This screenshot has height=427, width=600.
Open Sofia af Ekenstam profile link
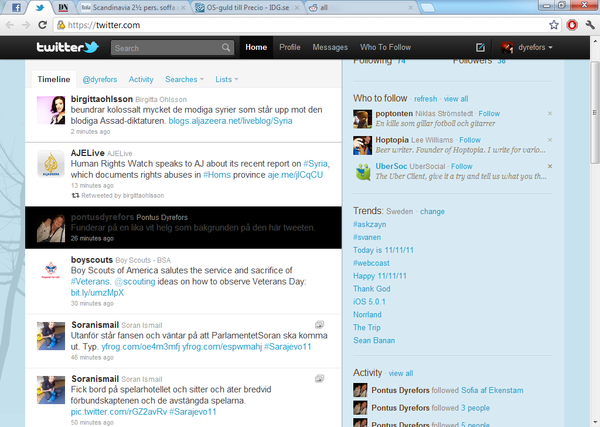[492, 390]
